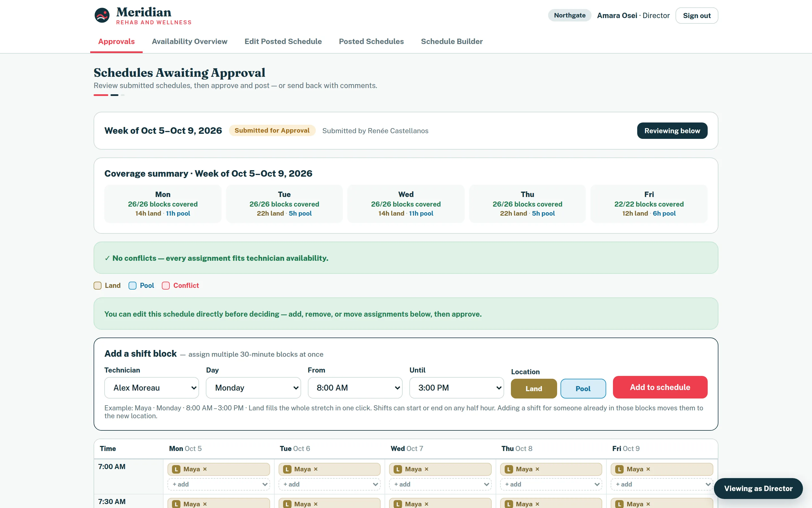Open the + add dropdown for Mon 7:00 AM
This screenshot has height=508, width=812.
click(219, 484)
